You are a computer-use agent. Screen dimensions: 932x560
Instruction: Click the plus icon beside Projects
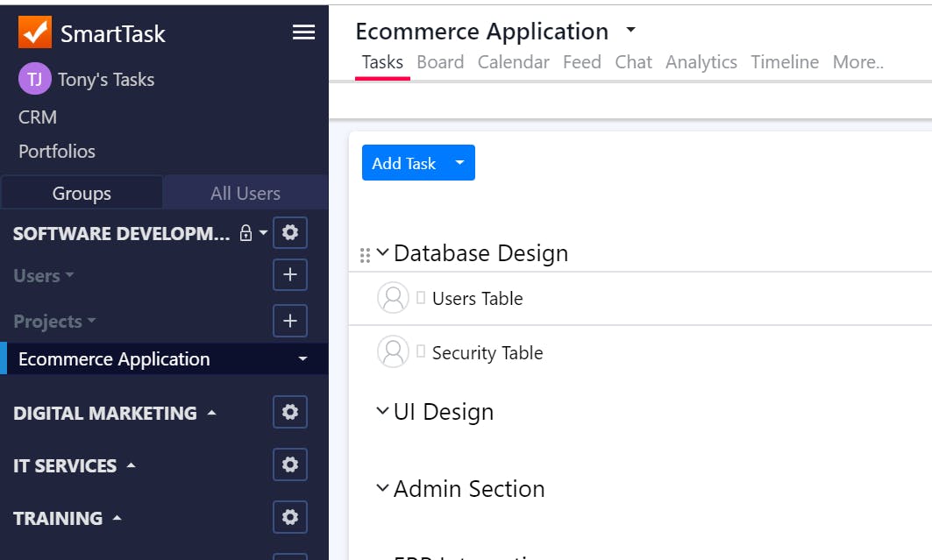coord(290,321)
